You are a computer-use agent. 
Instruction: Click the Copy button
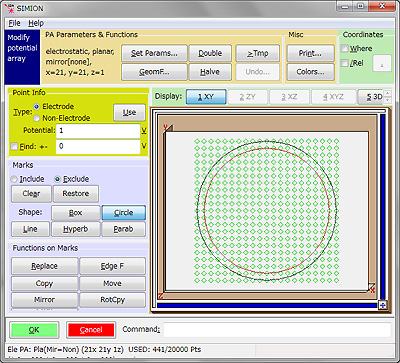(x=45, y=283)
